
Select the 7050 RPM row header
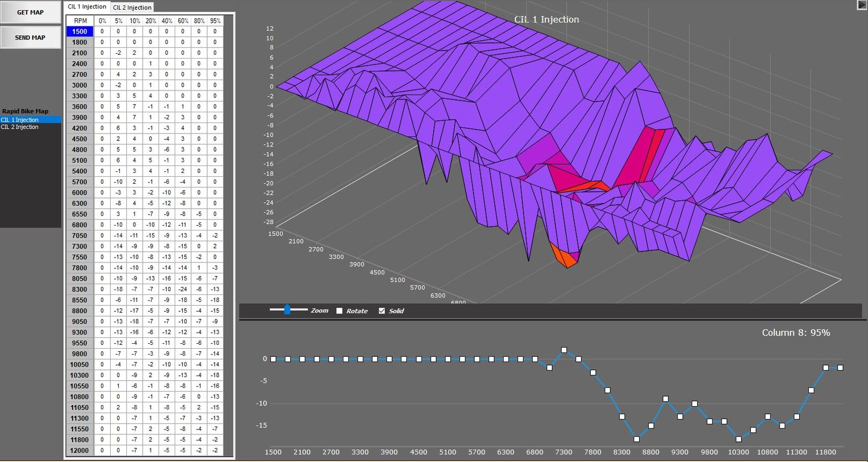click(x=80, y=235)
